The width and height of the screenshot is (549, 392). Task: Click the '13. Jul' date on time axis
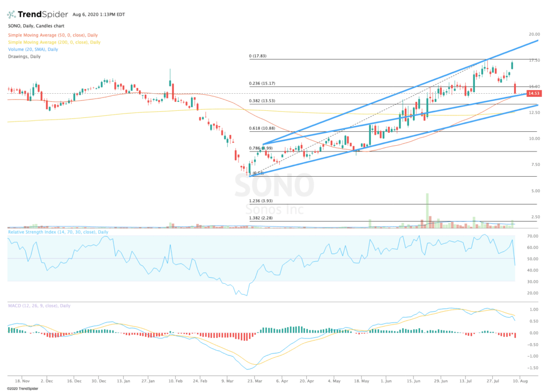tap(466, 381)
